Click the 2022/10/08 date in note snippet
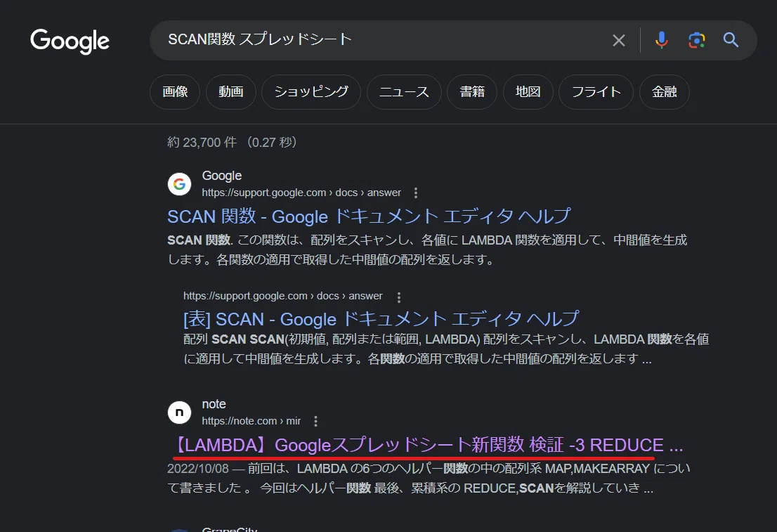Image resolution: width=777 pixels, height=532 pixels. click(x=197, y=469)
